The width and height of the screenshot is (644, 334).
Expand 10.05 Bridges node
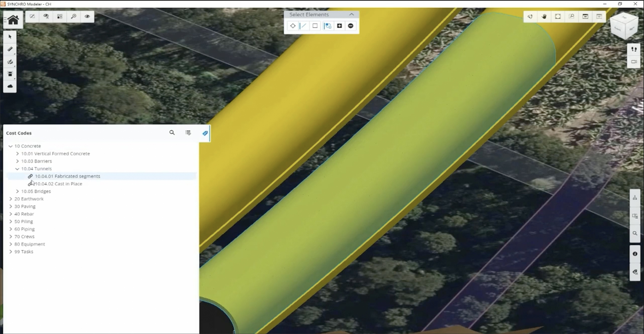pos(17,191)
